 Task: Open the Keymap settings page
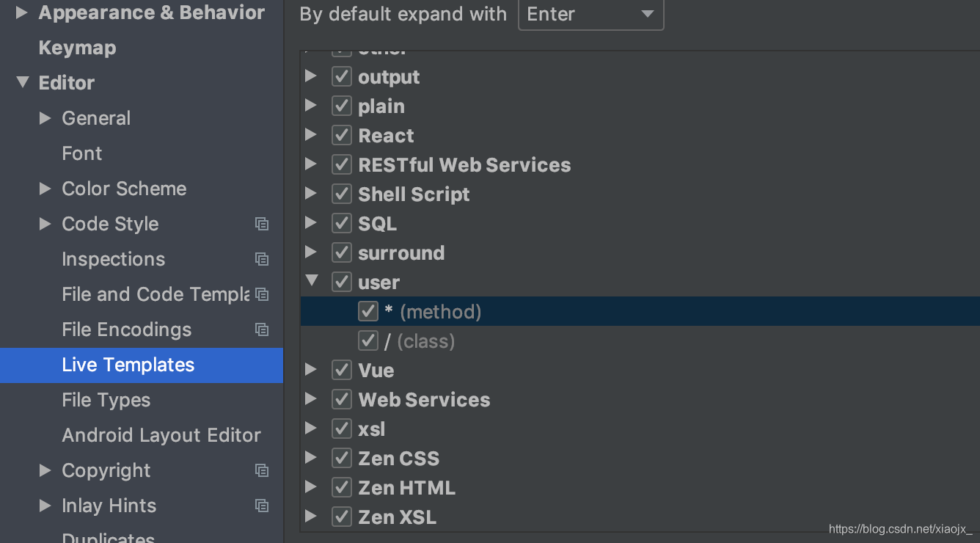[77, 48]
